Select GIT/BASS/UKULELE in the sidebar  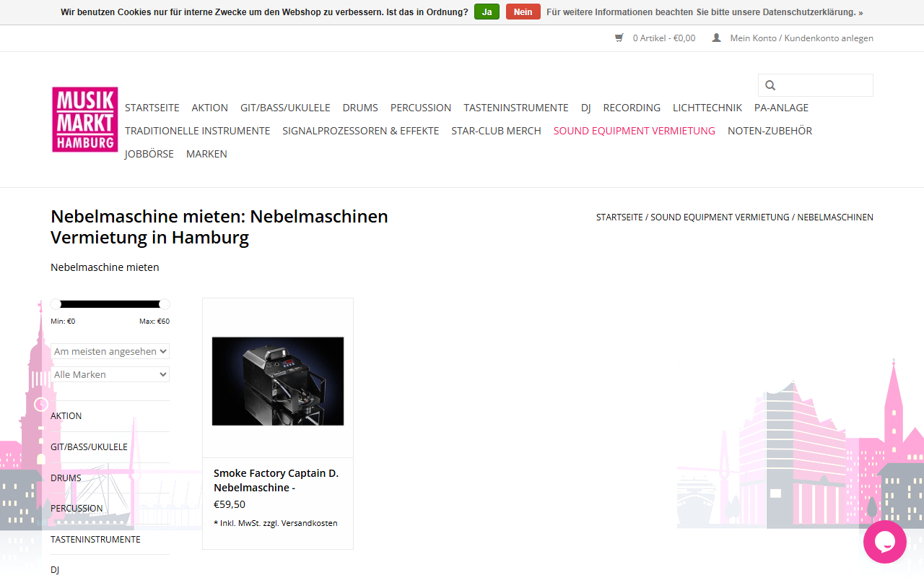89,447
